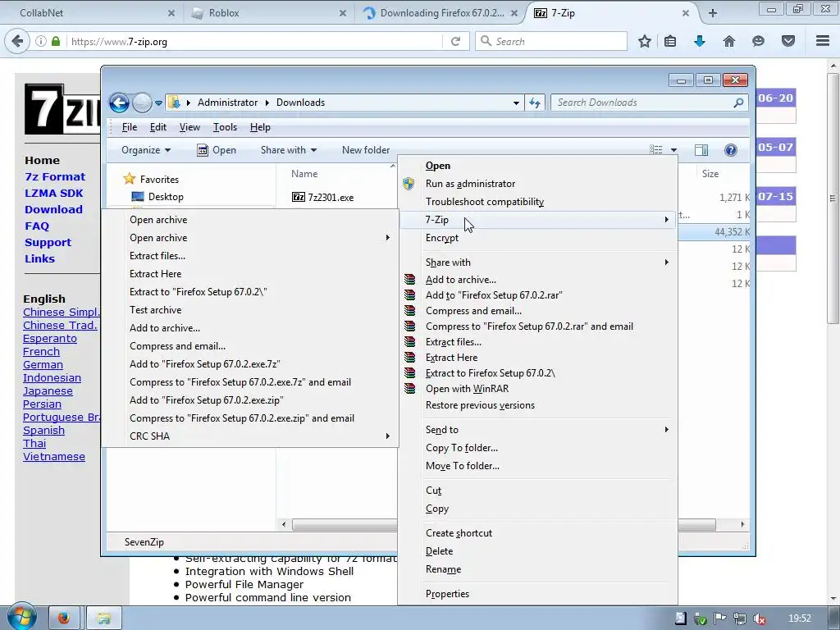Open the views dropdown arrow in Explorer

[x=673, y=150]
